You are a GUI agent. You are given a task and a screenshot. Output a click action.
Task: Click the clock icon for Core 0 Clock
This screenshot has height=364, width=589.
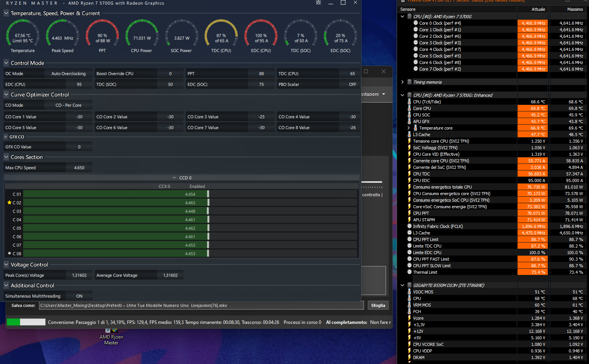(x=416, y=23)
